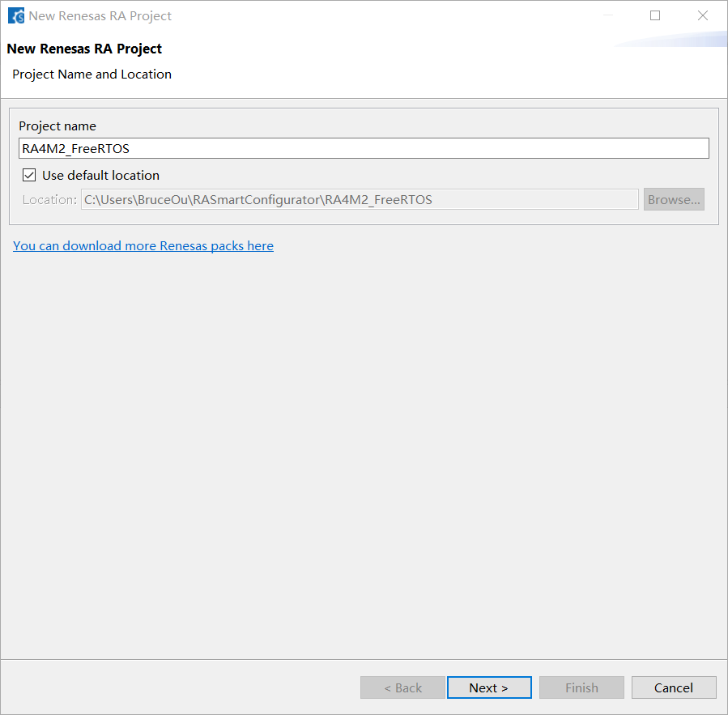Click the 'Location:' label
This screenshot has width=728, height=715.
click(x=49, y=200)
